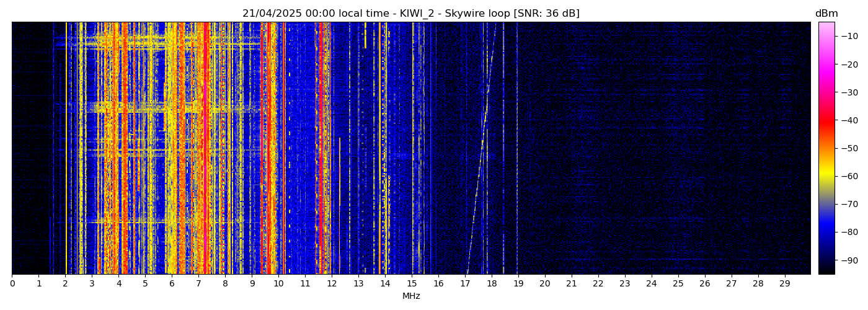Select the 10 MHz tick label
The width and height of the screenshot is (868, 310).
click(278, 284)
